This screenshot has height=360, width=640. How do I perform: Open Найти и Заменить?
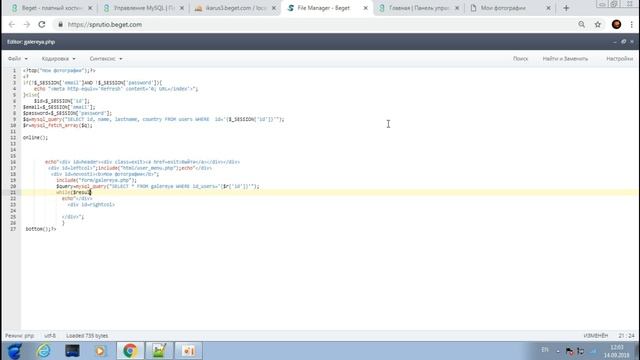coord(565,59)
